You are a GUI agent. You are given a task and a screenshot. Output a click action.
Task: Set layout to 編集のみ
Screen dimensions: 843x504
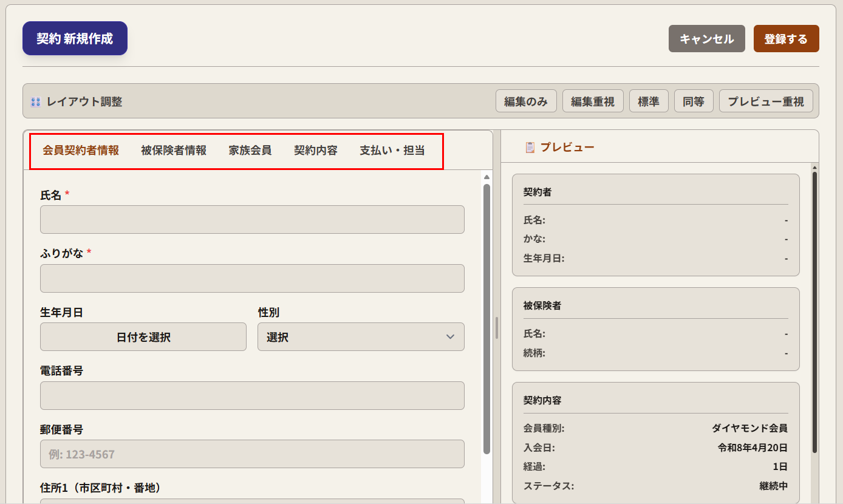point(526,101)
